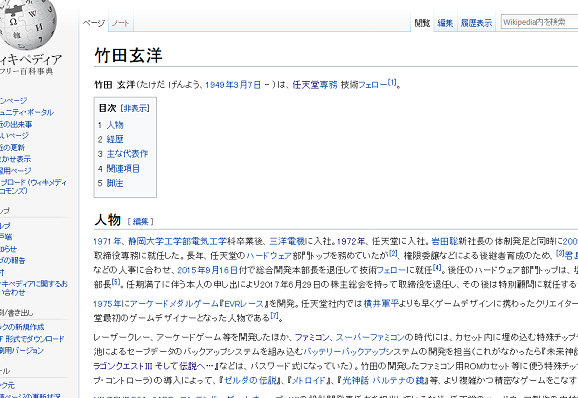Open the 岩田聡 link

(x=445, y=241)
